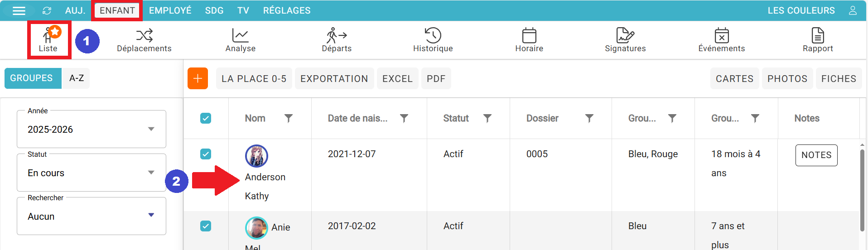Open the Signatures pen icon
The height and width of the screenshot is (250, 868).
click(625, 35)
